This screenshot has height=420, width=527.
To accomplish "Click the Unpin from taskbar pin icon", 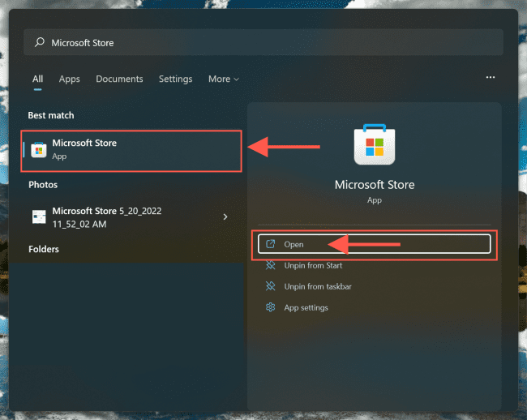I will (x=270, y=286).
